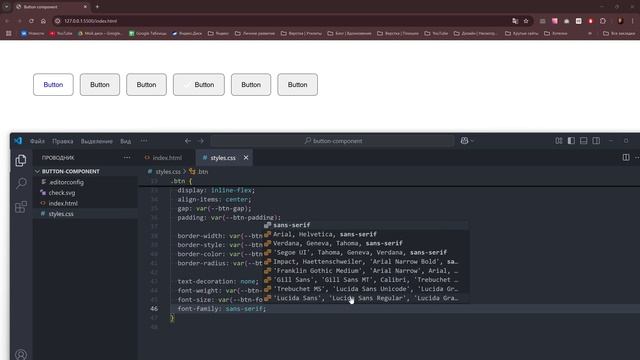Go back using VS Code navigation arrow
640x360 pixels.
click(188, 141)
